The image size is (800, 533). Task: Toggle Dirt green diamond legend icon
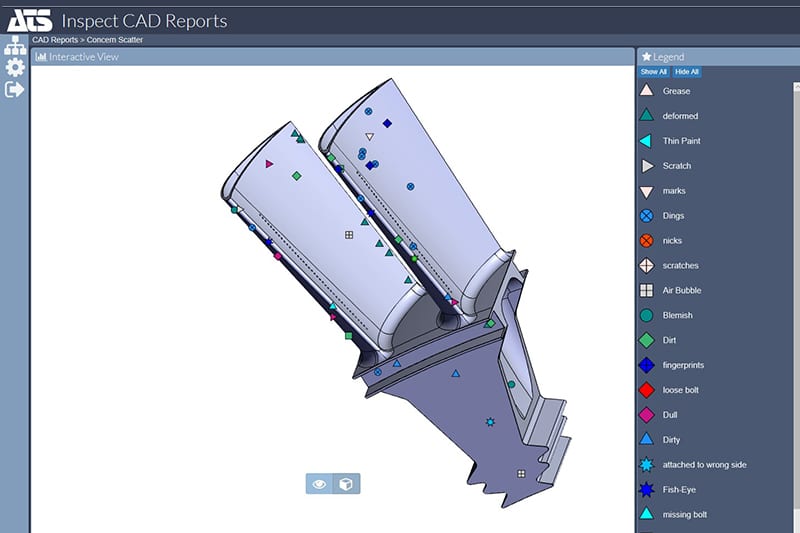[x=646, y=340]
